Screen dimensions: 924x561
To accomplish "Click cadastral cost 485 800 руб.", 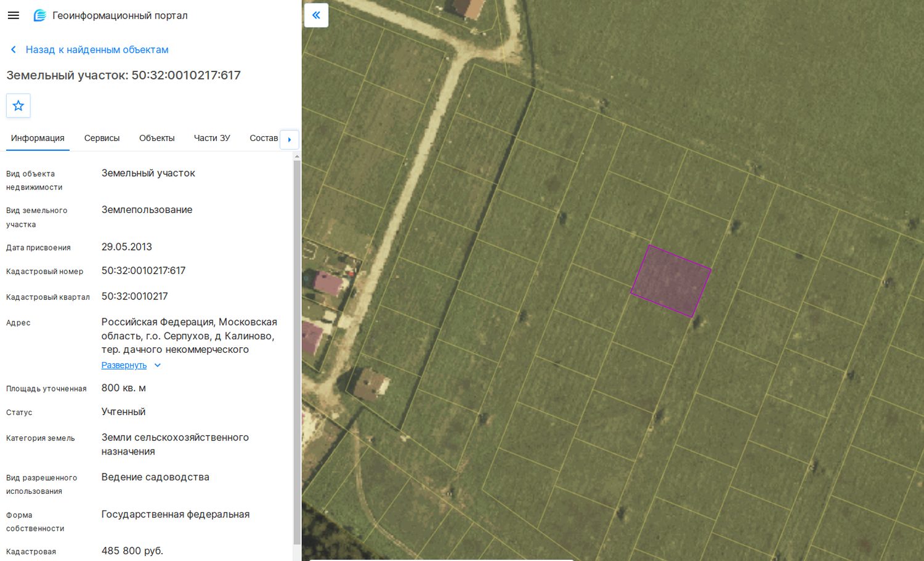I will tap(132, 551).
